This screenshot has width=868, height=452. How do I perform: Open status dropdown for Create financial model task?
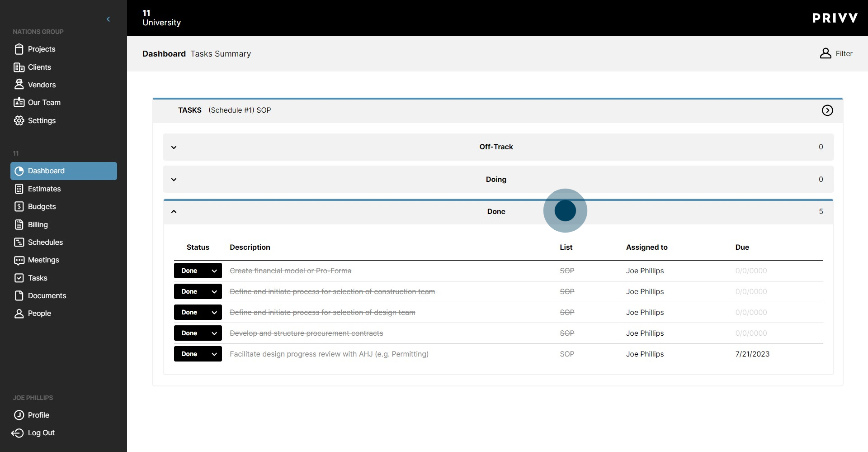click(x=198, y=271)
